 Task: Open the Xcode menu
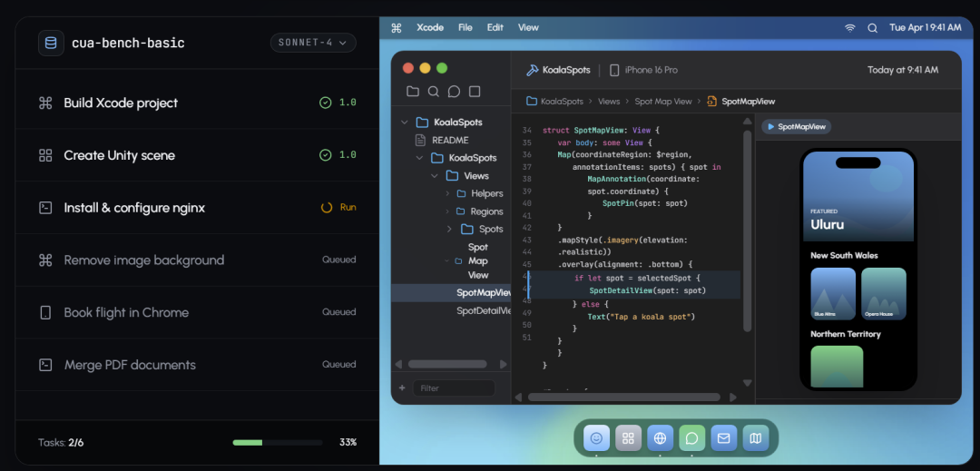click(x=430, y=27)
